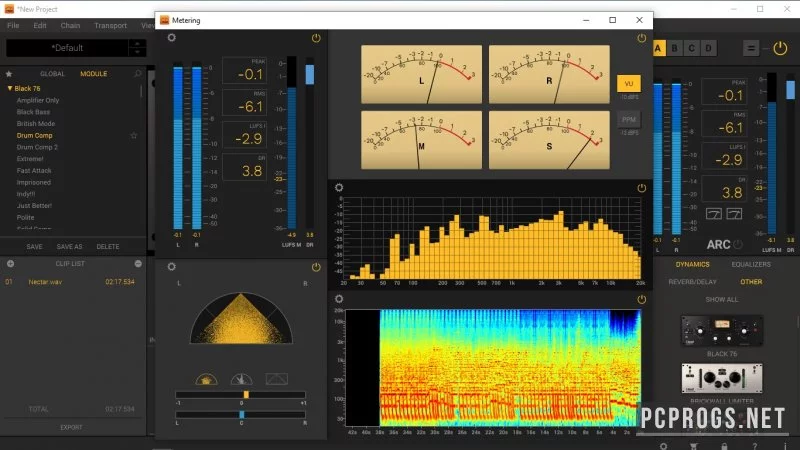This screenshot has height=450, width=800.
Task: Open the Chain menu
Action: pyautogui.click(x=70, y=26)
